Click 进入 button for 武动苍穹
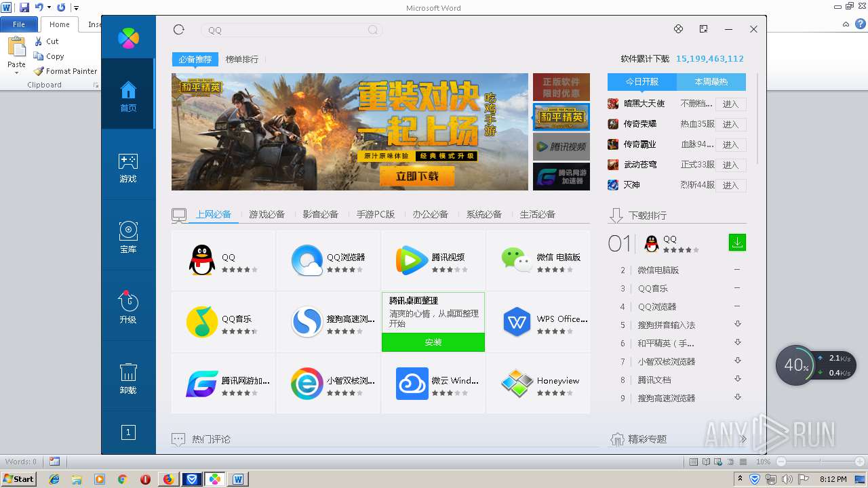The image size is (868, 488). pos(730,165)
